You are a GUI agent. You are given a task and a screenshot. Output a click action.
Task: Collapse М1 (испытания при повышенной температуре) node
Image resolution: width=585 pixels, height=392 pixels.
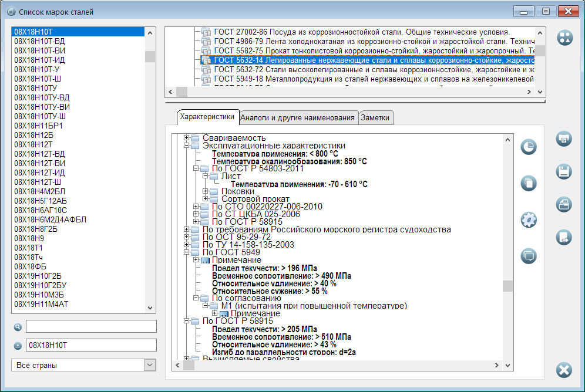205,306
